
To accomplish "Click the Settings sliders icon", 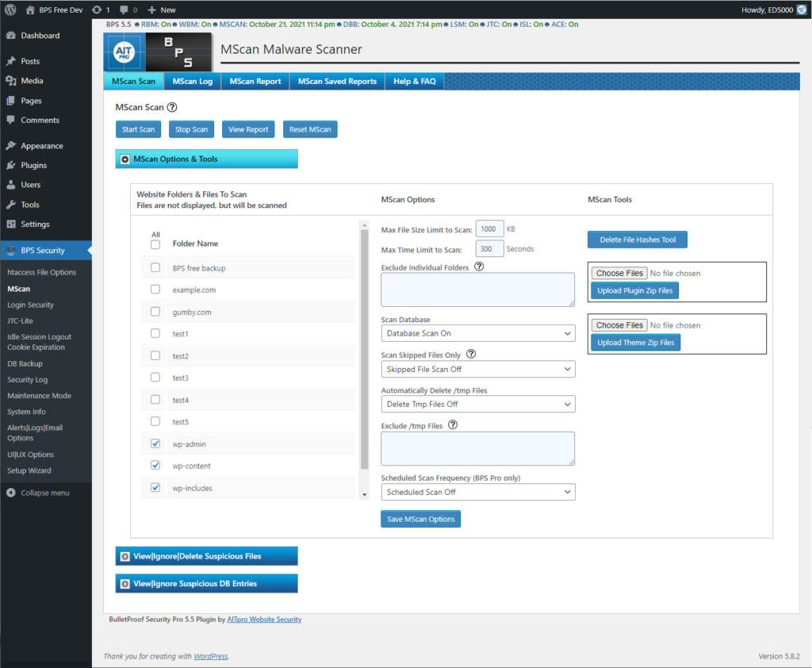I will click(11, 225).
